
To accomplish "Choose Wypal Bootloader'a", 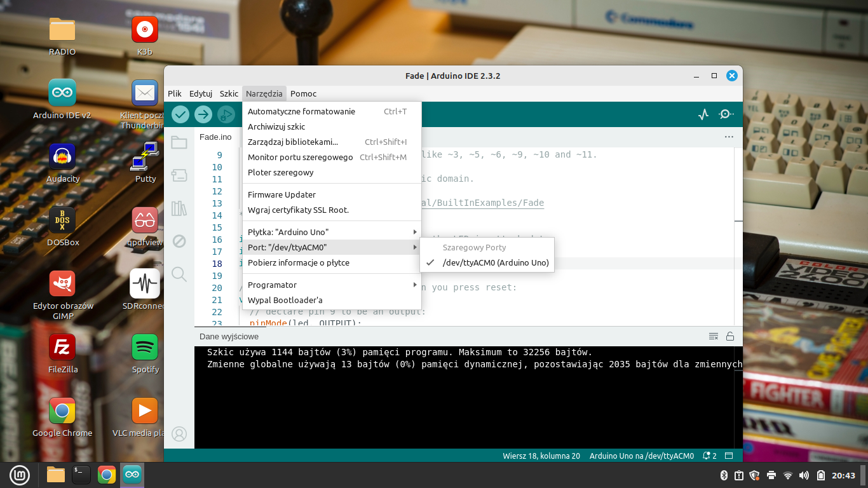I will tap(332, 300).
